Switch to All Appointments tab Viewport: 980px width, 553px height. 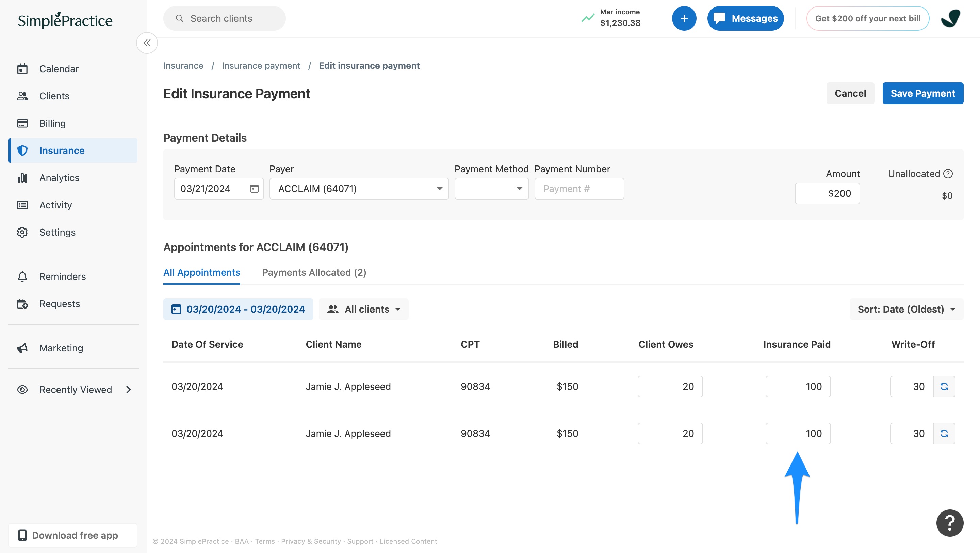(x=202, y=272)
